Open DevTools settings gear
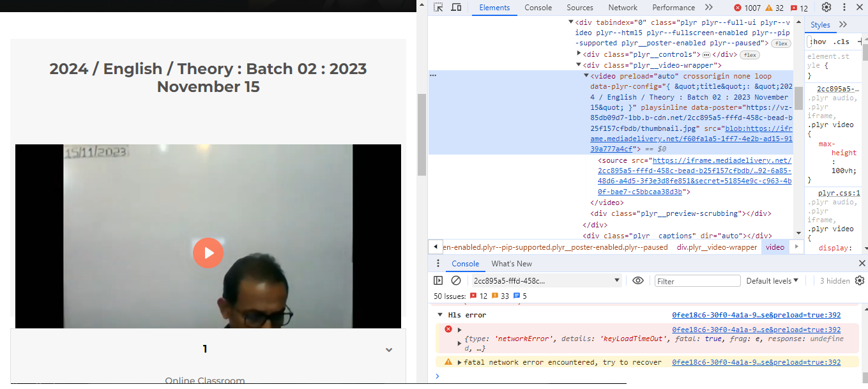Screen dimensions: 868x389 826,8
